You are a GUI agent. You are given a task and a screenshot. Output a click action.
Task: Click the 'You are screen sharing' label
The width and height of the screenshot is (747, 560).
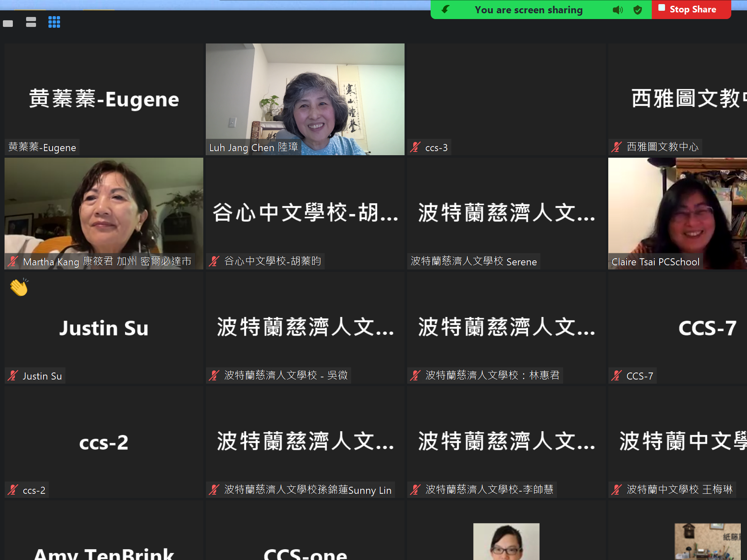click(528, 10)
